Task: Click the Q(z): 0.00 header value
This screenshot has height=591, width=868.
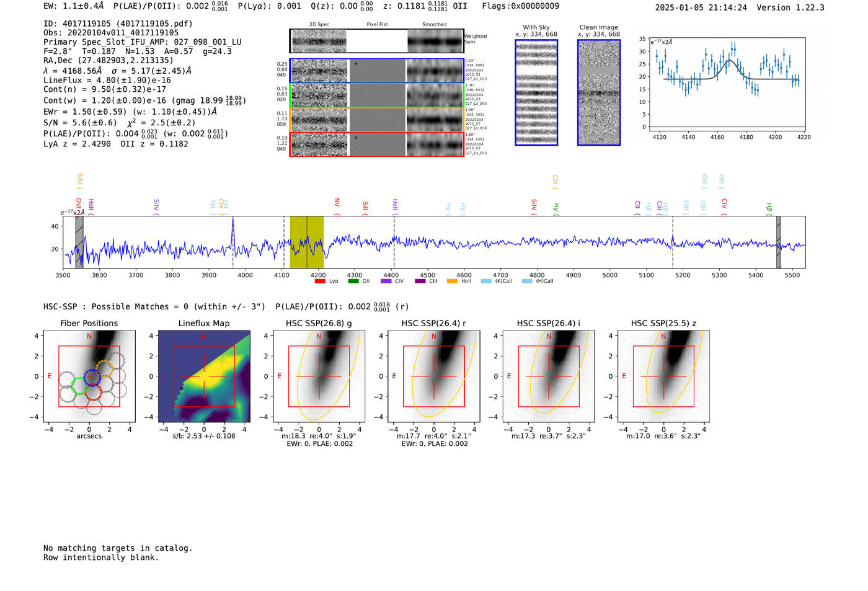Action: pos(342,6)
